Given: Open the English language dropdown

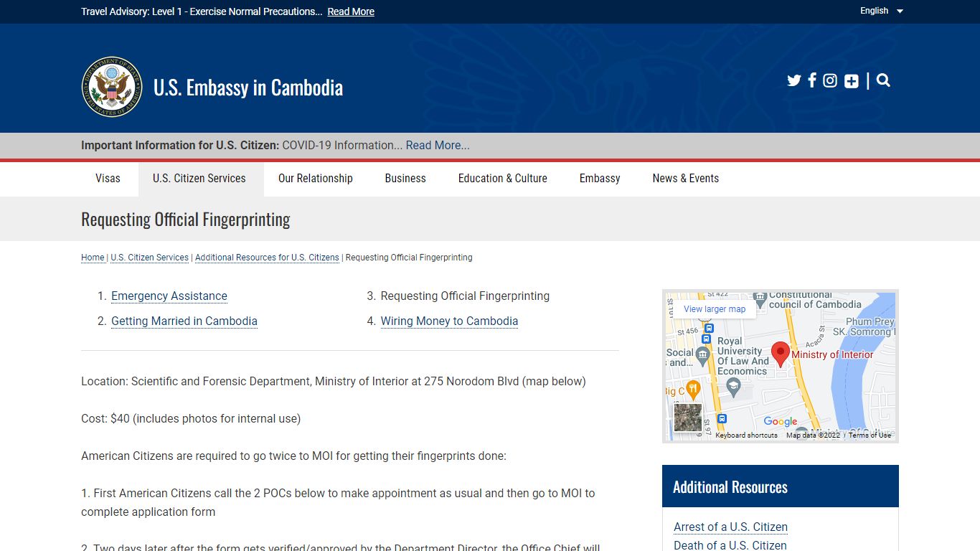Looking at the screenshot, I should (882, 11).
